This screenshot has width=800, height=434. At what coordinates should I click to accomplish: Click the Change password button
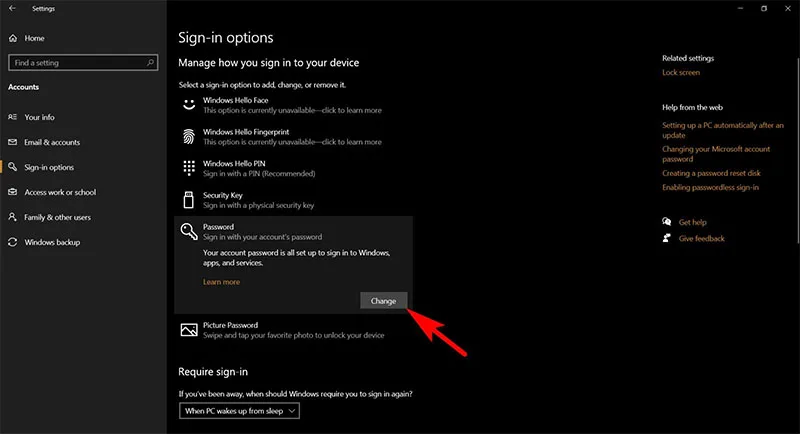(384, 300)
